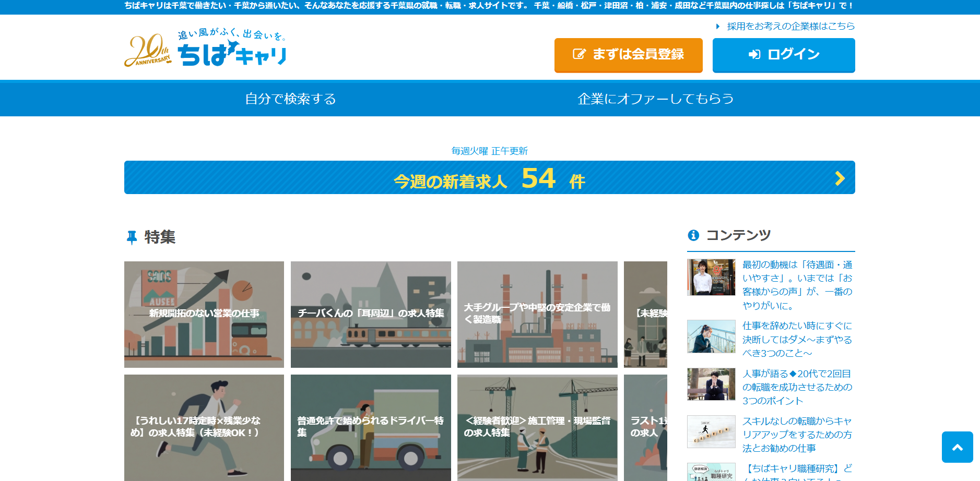
Task: Open the 今週の新着求人 54件 banner
Action: coord(489,178)
